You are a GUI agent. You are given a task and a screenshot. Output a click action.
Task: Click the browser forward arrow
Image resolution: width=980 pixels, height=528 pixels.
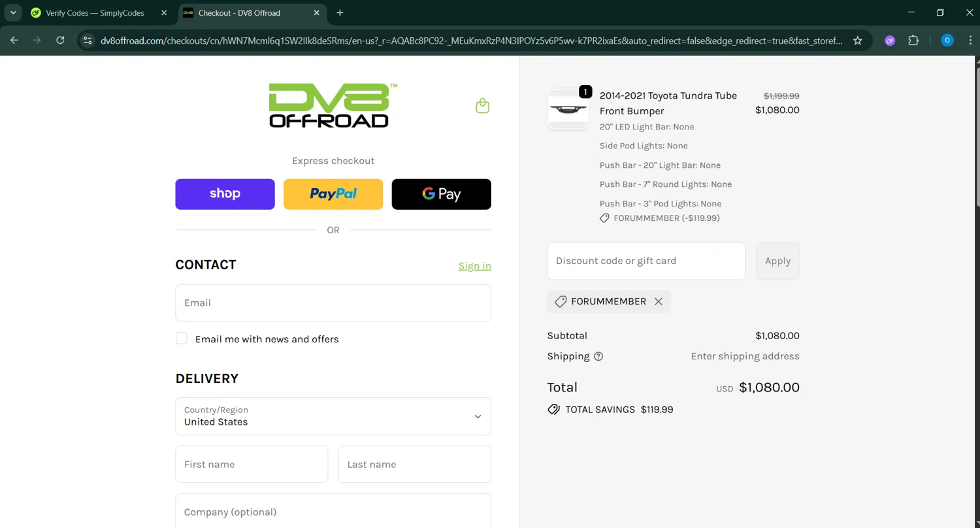coord(37,41)
